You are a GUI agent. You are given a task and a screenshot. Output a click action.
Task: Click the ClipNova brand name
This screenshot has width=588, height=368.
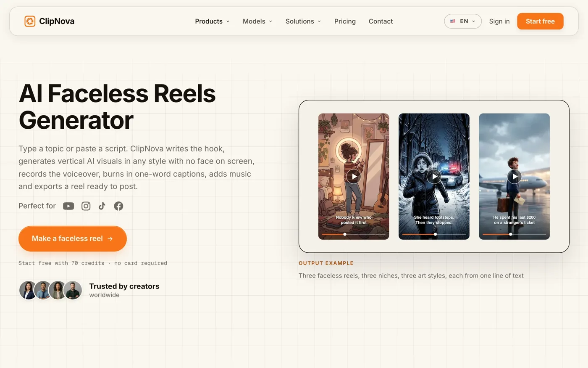click(57, 21)
